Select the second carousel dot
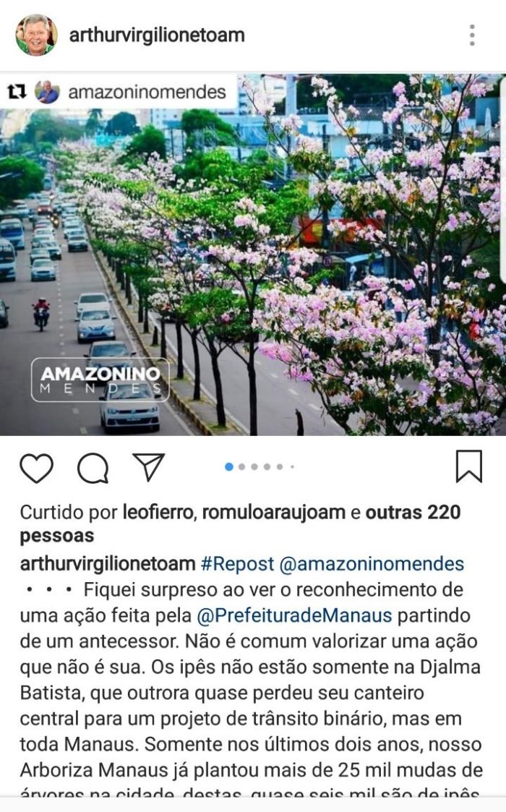 (242, 466)
